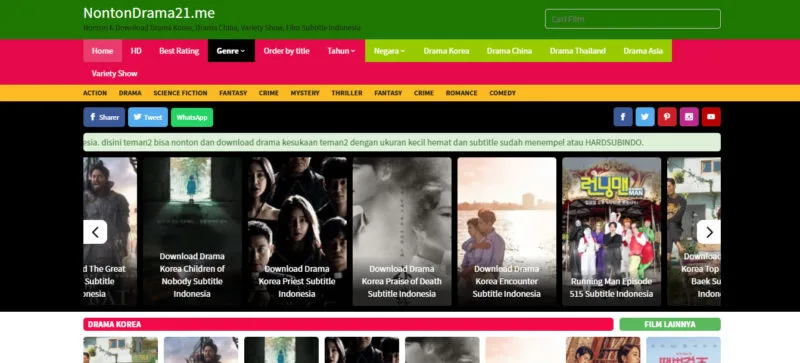This screenshot has width=800, height=363.
Task: Open Running Man Episode 515 poster
Action: pos(611,231)
